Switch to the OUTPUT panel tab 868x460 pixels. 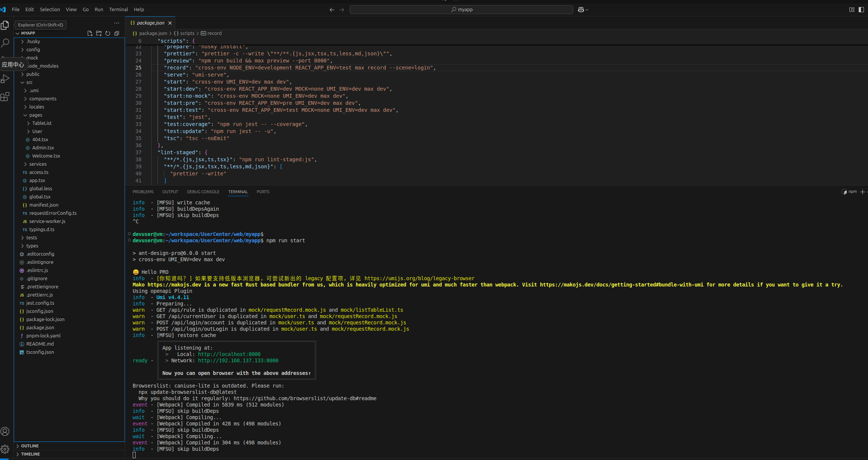click(x=170, y=192)
